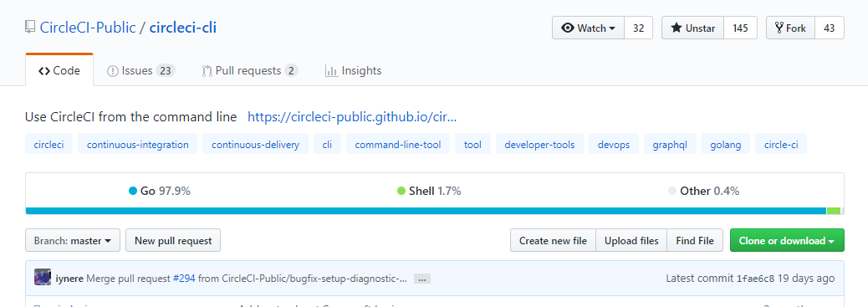Screen dimensions: 868x307
Task: Click the 19 days ago timestamp
Action: tap(806, 279)
